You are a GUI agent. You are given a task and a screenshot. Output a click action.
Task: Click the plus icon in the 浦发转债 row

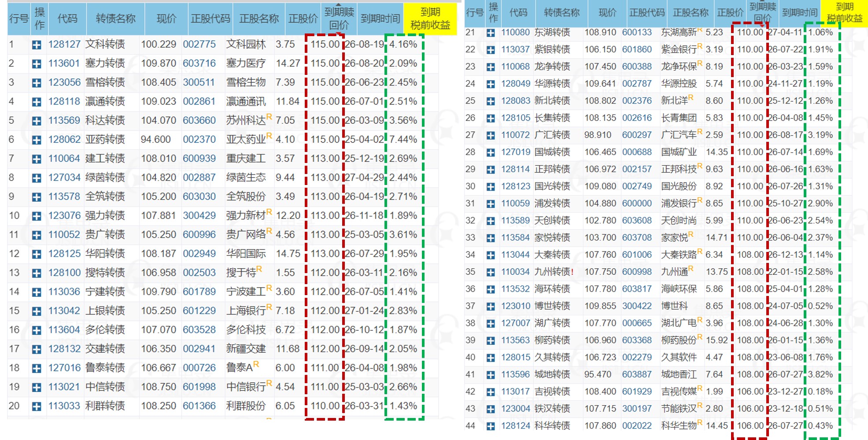pyautogui.click(x=491, y=204)
